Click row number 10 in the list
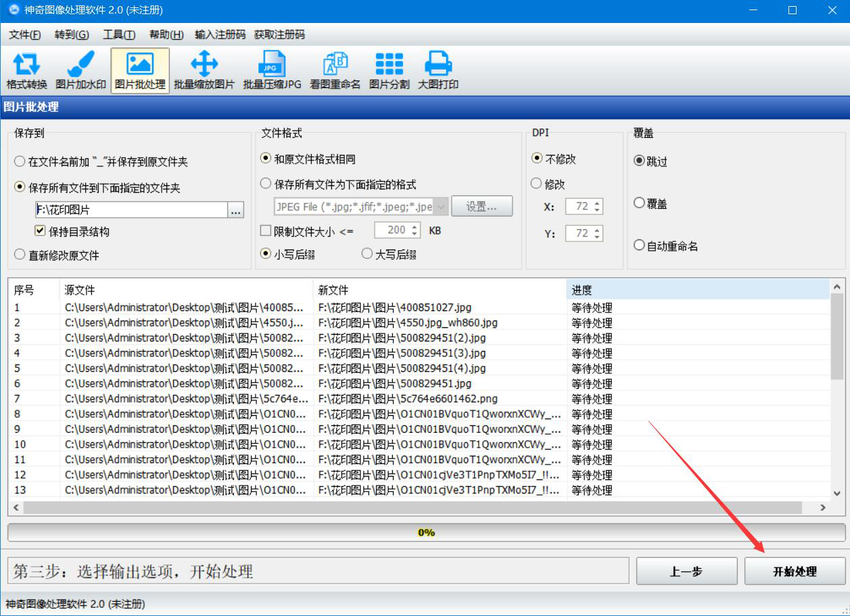The height and width of the screenshot is (616, 850). pos(20,444)
